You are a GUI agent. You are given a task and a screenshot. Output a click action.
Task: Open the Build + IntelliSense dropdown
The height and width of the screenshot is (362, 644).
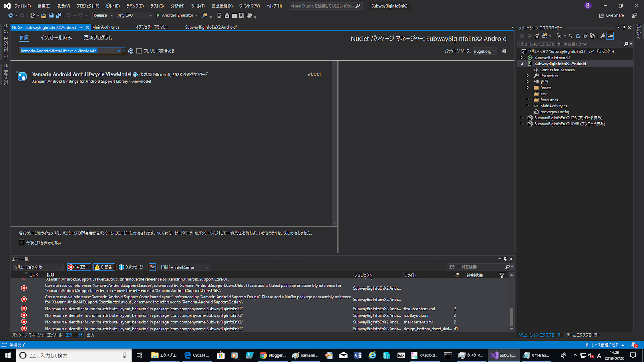(185, 267)
